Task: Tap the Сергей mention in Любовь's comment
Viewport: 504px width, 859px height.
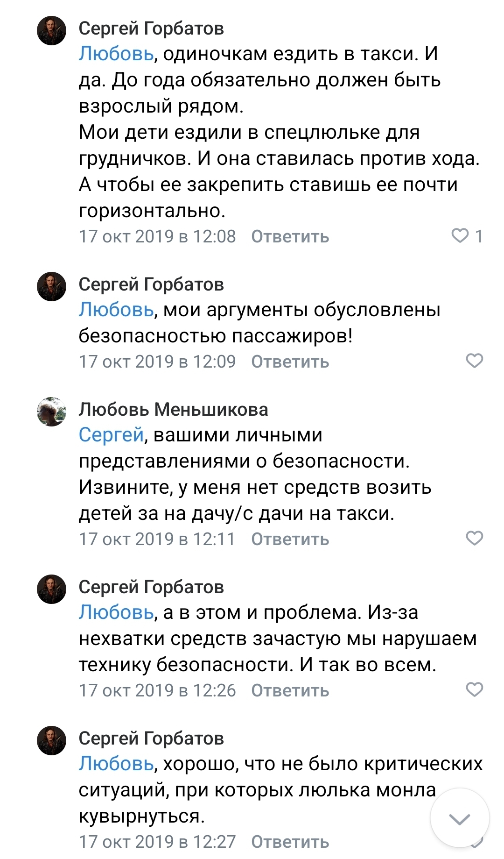Action: 111,435
